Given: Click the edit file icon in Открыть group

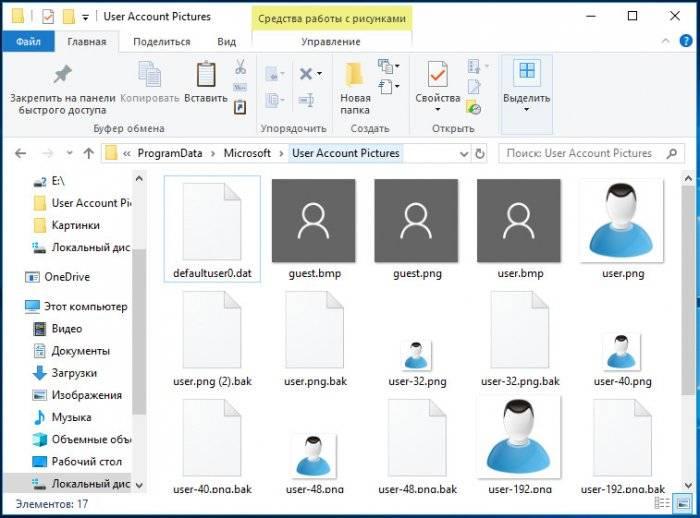Looking at the screenshot, I should point(474,87).
